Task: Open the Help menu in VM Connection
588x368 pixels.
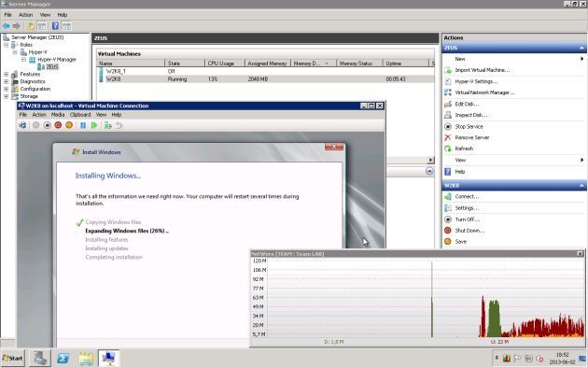Action: click(x=117, y=115)
